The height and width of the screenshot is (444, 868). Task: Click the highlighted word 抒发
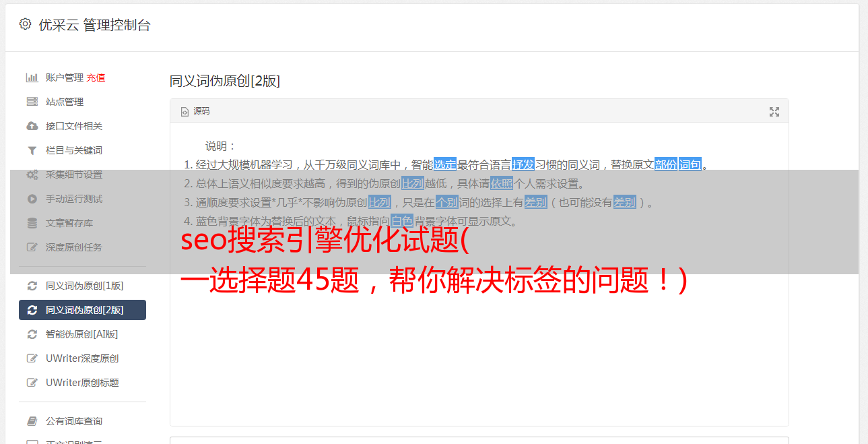523,164
